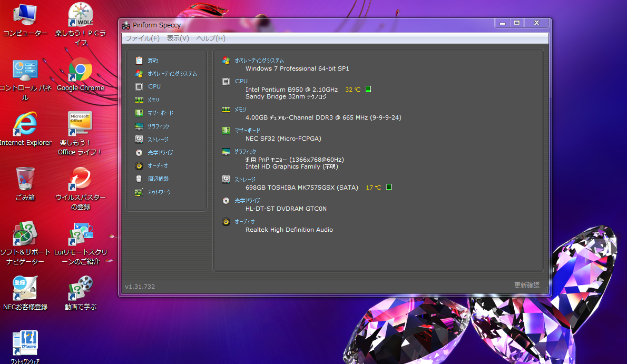Click motherboard icon in summary panel
The width and height of the screenshot is (627, 364).
[x=226, y=131]
